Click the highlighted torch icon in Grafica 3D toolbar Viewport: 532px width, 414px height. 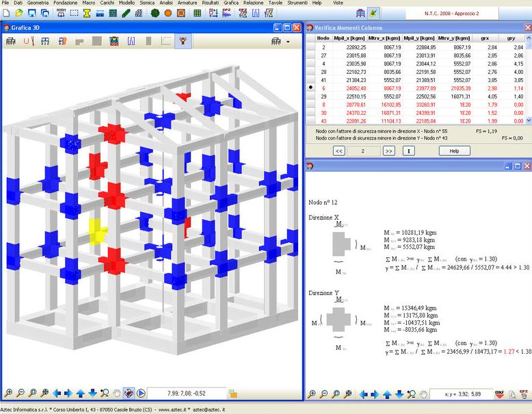click(x=183, y=42)
